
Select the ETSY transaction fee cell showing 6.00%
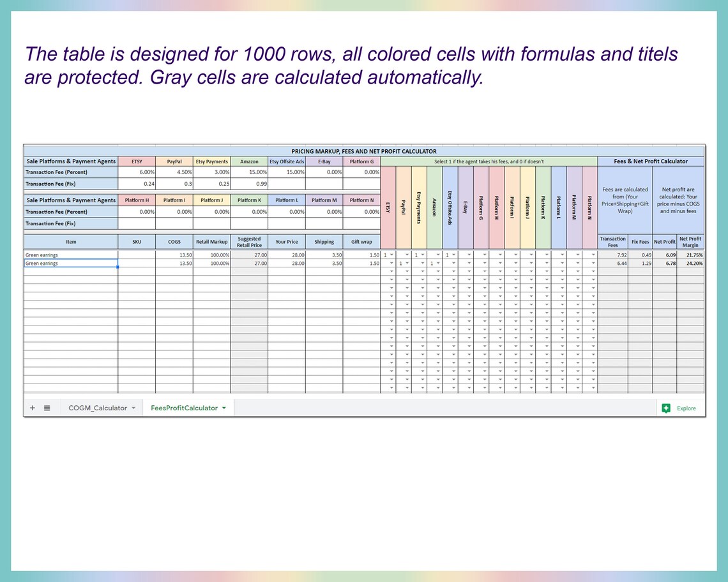coord(137,172)
